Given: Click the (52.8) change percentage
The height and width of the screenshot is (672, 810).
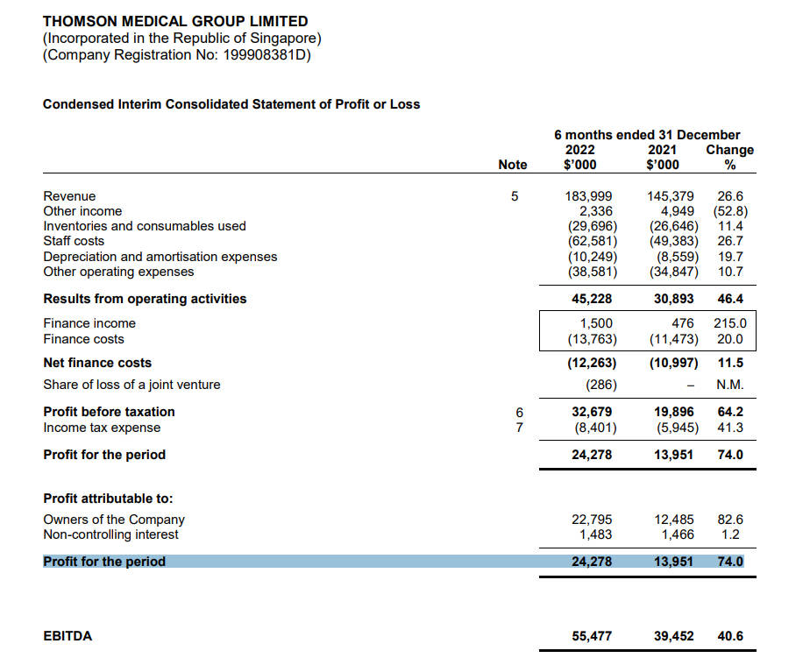Looking at the screenshot, I should (730, 211).
